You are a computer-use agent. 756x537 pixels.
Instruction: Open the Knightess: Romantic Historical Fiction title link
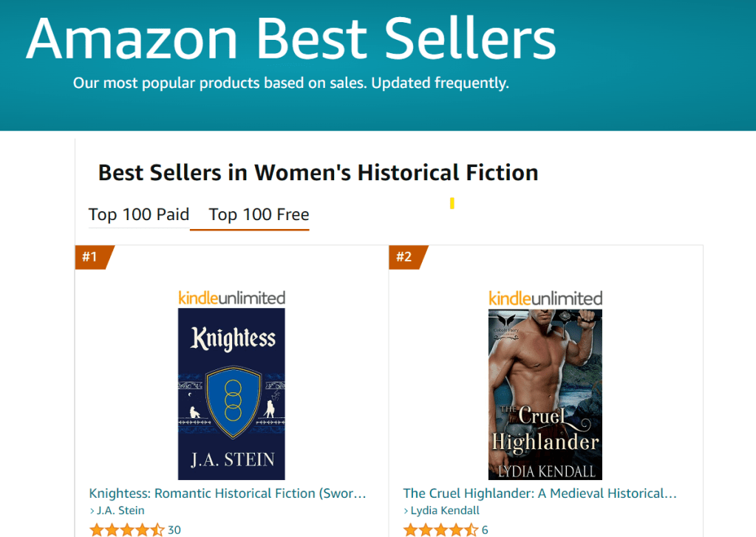click(x=228, y=493)
